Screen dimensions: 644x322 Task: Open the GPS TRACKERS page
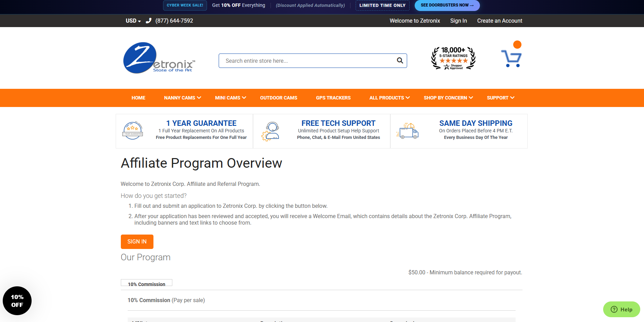tap(333, 98)
